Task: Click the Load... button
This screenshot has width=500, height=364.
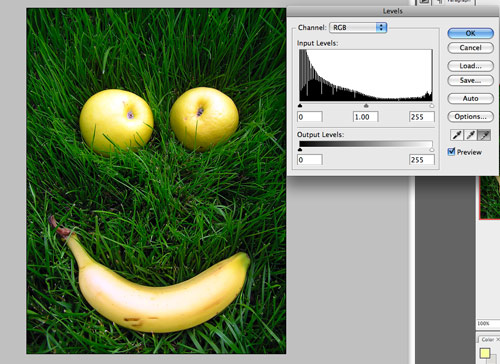Action: [x=470, y=66]
